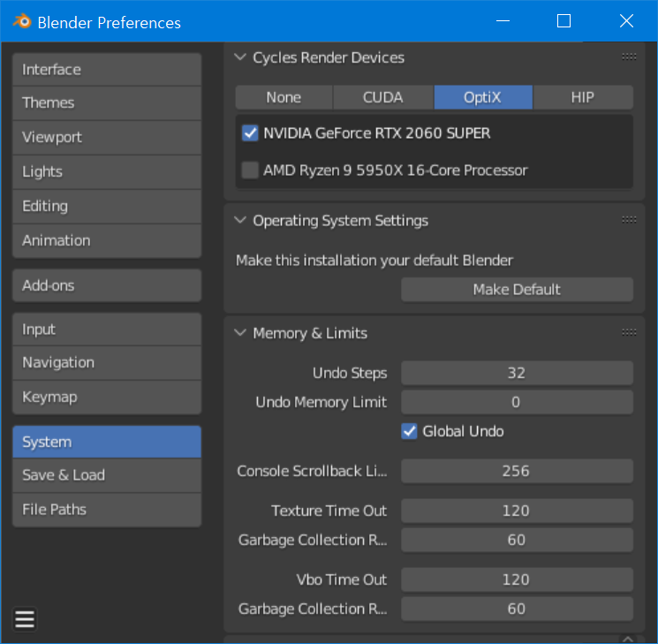
Task: Select CUDA as Cycles compute device
Action: 383,97
